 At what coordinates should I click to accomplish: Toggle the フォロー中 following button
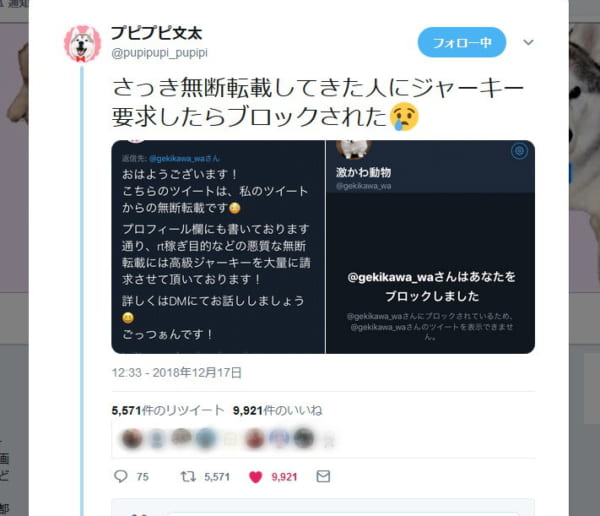point(462,42)
